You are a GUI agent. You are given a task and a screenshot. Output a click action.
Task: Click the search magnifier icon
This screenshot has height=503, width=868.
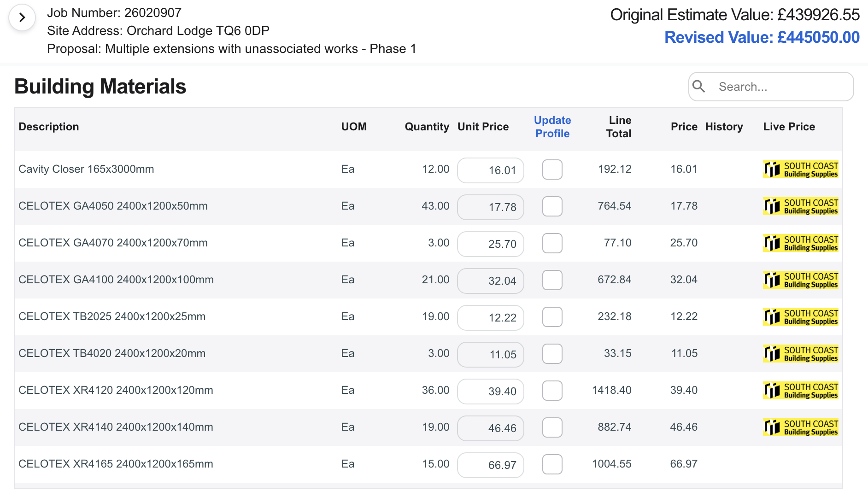(x=699, y=86)
